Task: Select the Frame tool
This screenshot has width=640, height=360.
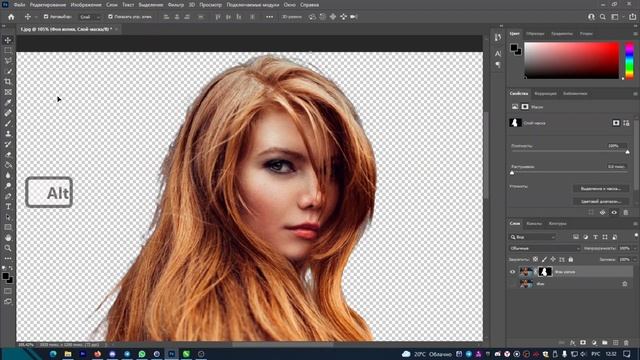Action: [x=8, y=92]
